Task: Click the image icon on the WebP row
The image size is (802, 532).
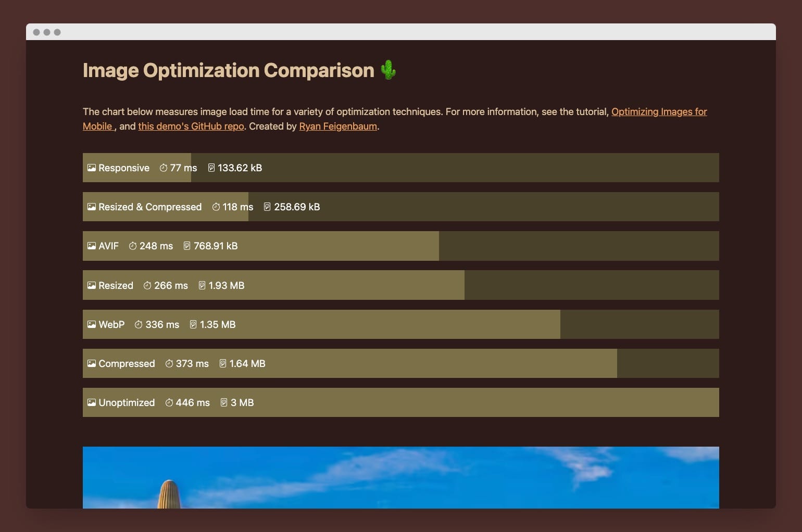Action: 91,324
